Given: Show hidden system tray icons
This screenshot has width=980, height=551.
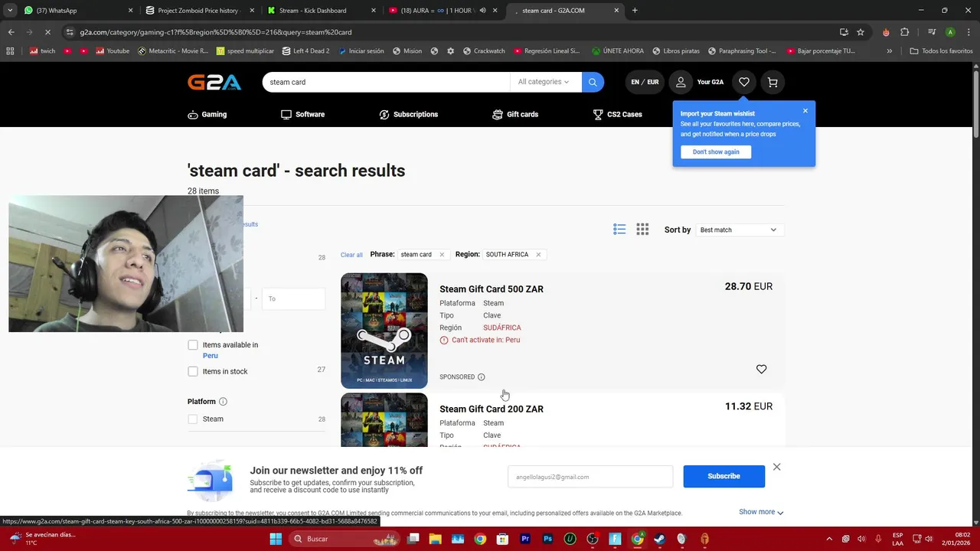Looking at the screenshot, I should point(829,539).
